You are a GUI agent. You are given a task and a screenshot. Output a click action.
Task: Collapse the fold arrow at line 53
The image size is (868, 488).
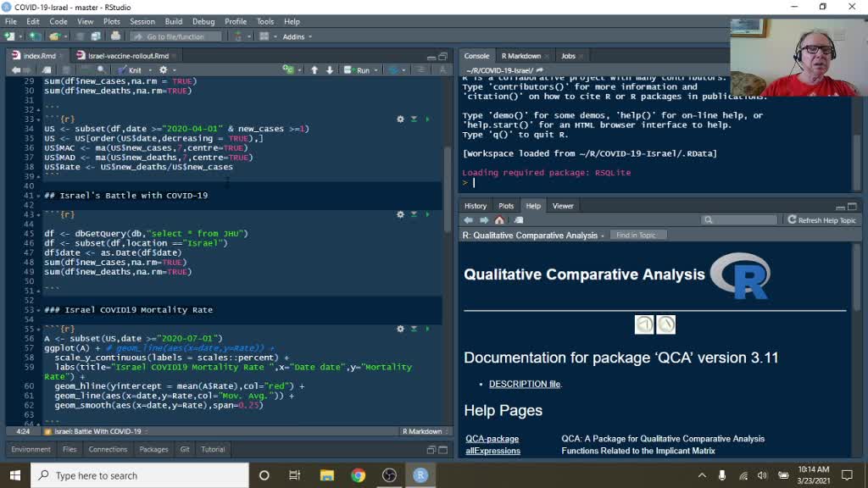tap(38, 310)
